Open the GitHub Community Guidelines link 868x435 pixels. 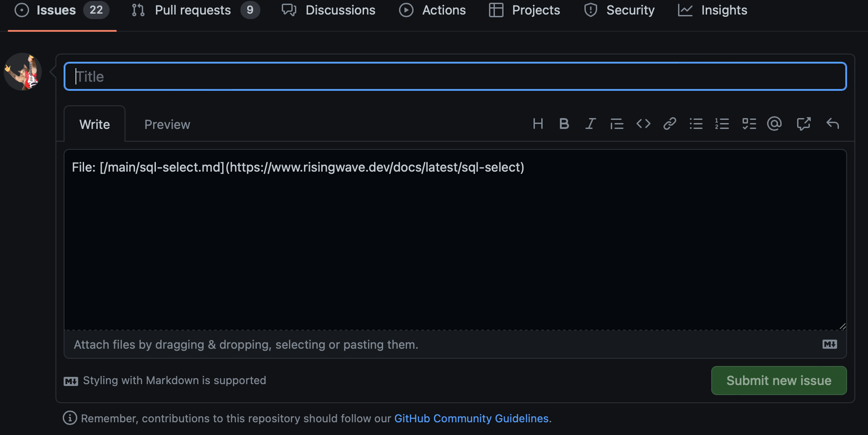471,418
